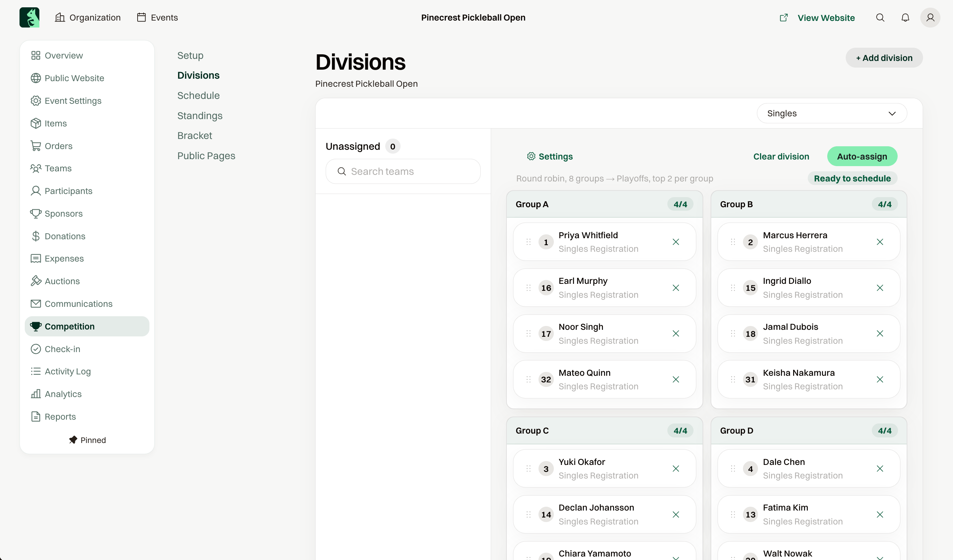Expand the Singles division dropdown
The height and width of the screenshot is (560, 953).
831,114
